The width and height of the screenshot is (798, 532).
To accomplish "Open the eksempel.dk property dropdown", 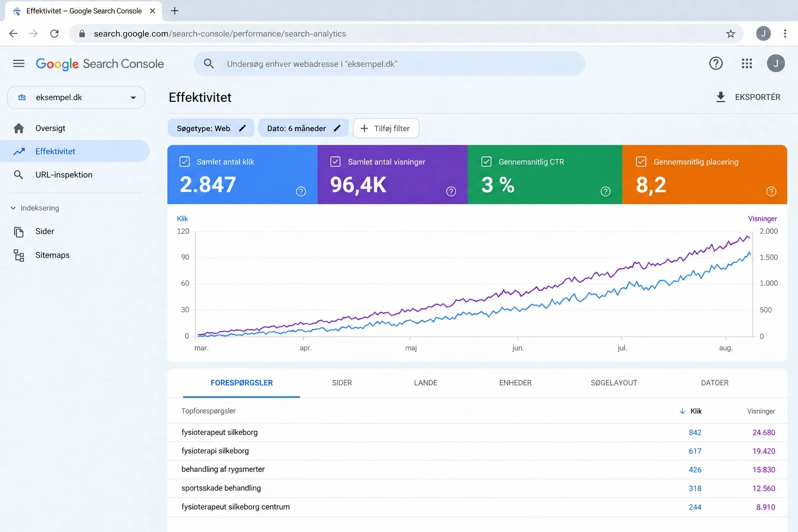I will pos(76,98).
